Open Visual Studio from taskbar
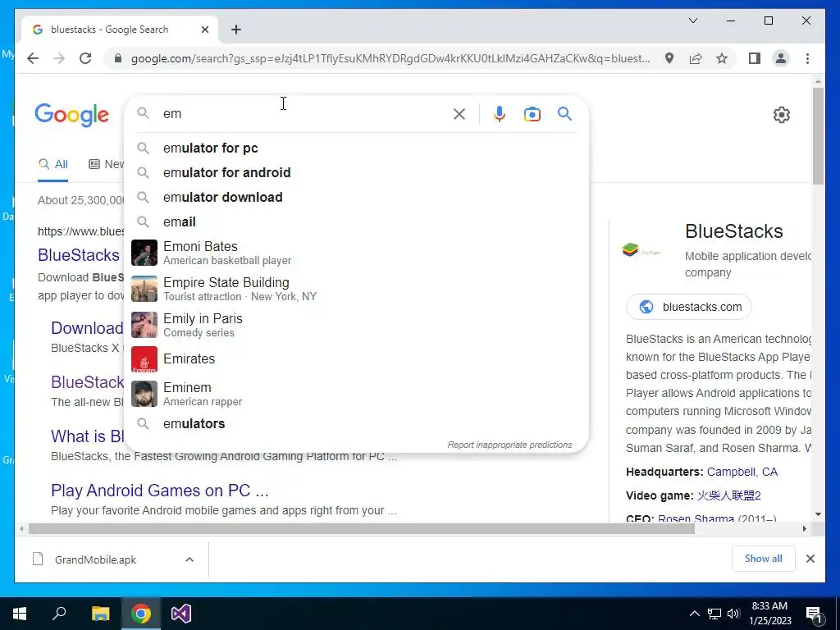This screenshot has height=630, width=840. (181, 614)
